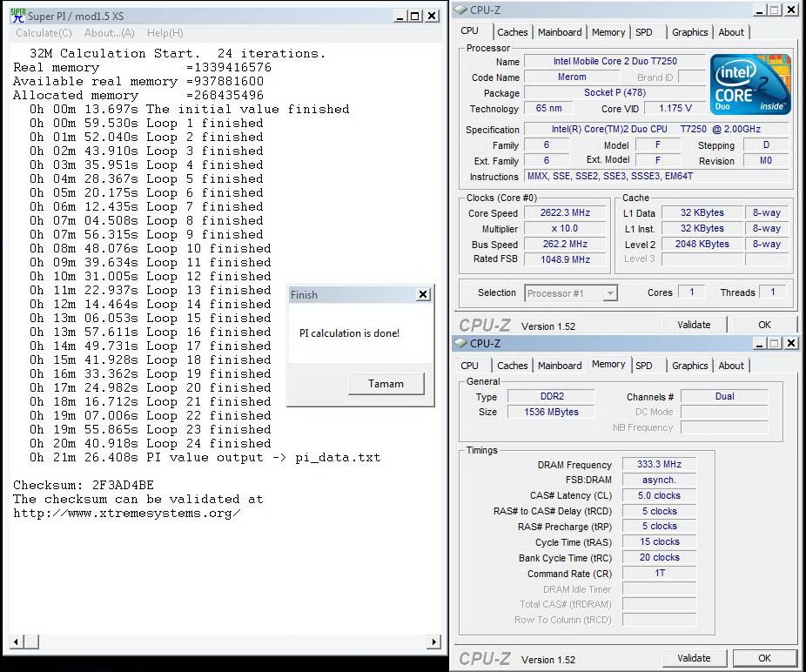Click OK in upper CPU-Z window
The width and height of the screenshot is (806, 672).
coord(764,325)
